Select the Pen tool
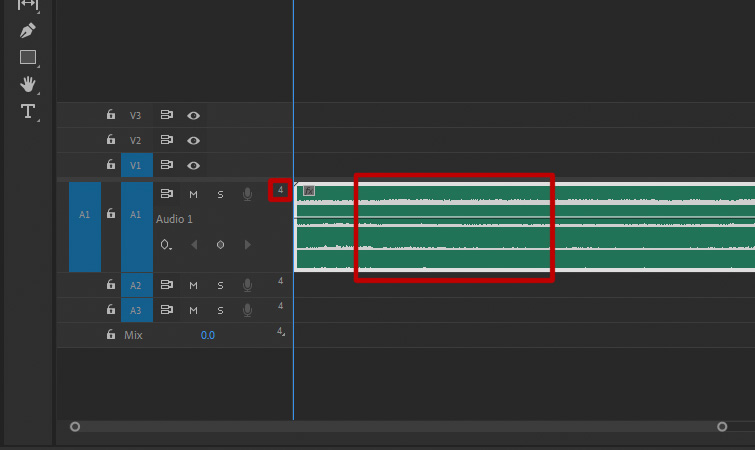This screenshot has width=755, height=450. coord(27,31)
